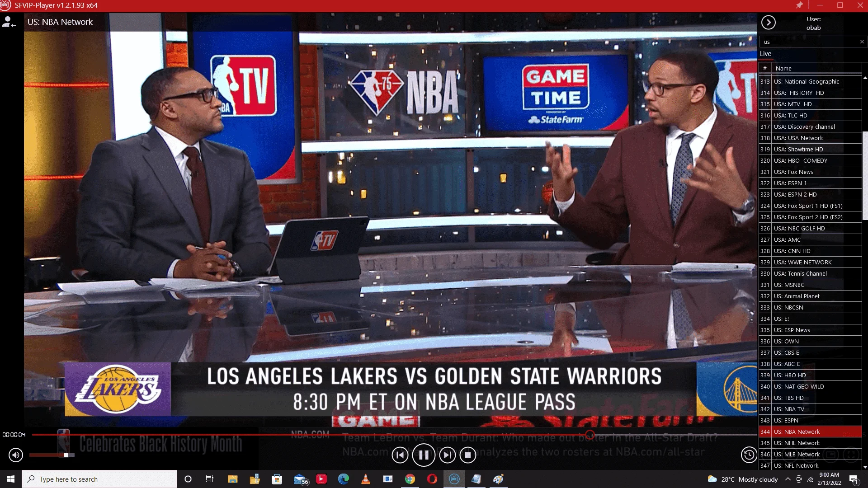The width and height of the screenshot is (868, 488).
Task: Select USA: Showtime HD channel
Action: [810, 149]
